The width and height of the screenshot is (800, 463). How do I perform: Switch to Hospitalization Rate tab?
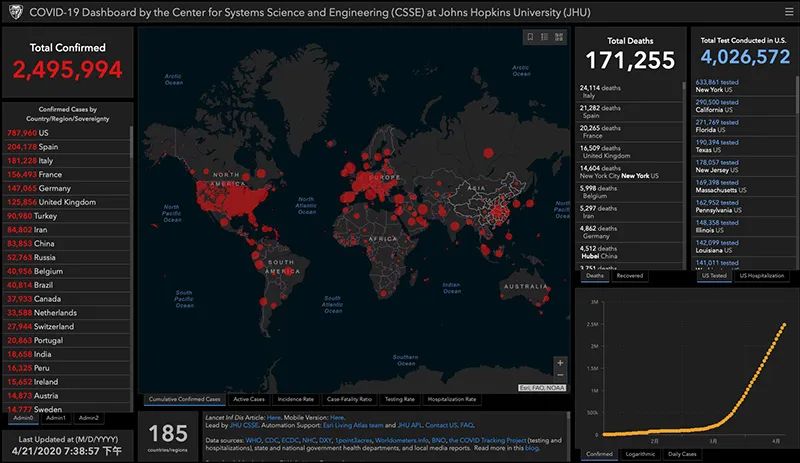pyautogui.click(x=452, y=399)
